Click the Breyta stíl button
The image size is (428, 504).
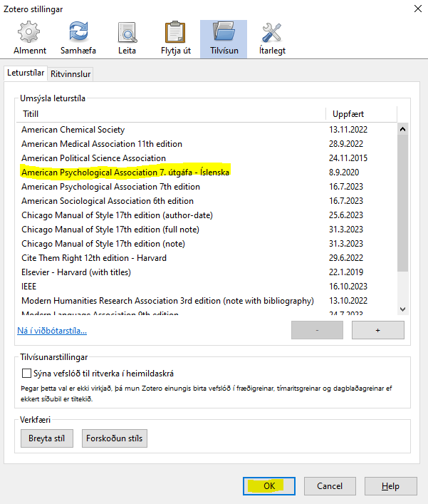pos(47,438)
